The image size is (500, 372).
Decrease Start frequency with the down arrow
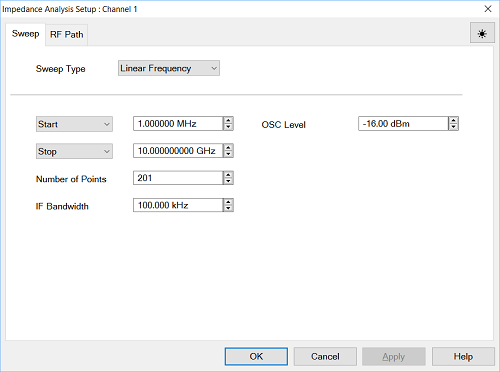[228, 127]
